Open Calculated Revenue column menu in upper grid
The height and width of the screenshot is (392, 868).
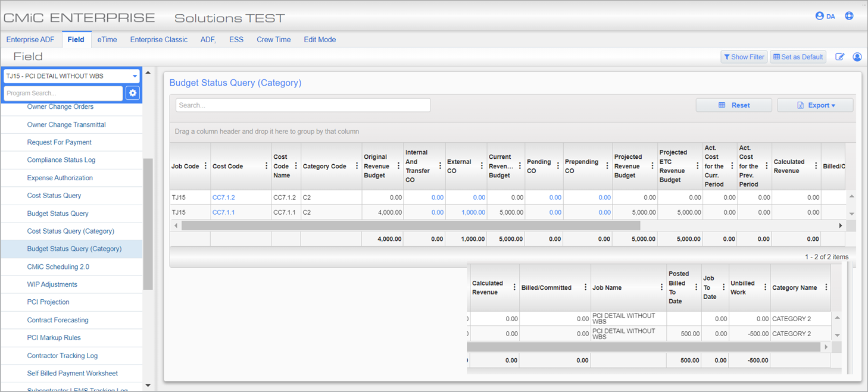click(x=816, y=166)
